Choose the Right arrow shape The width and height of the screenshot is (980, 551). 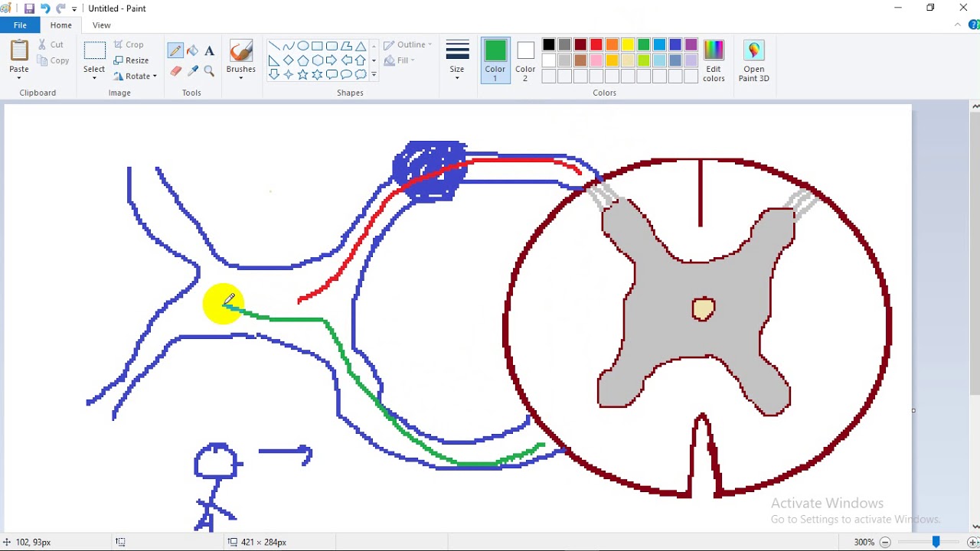click(332, 60)
